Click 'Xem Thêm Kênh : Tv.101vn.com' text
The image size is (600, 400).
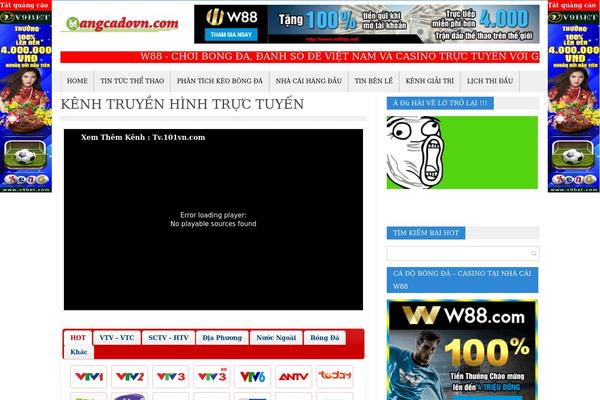click(x=143, y=137)
